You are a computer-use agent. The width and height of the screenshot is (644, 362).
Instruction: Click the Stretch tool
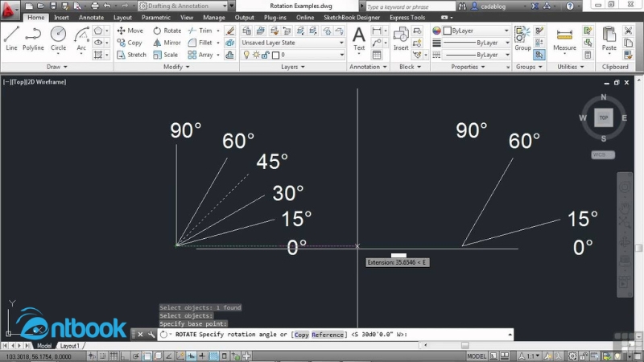[x=131, y=55]
